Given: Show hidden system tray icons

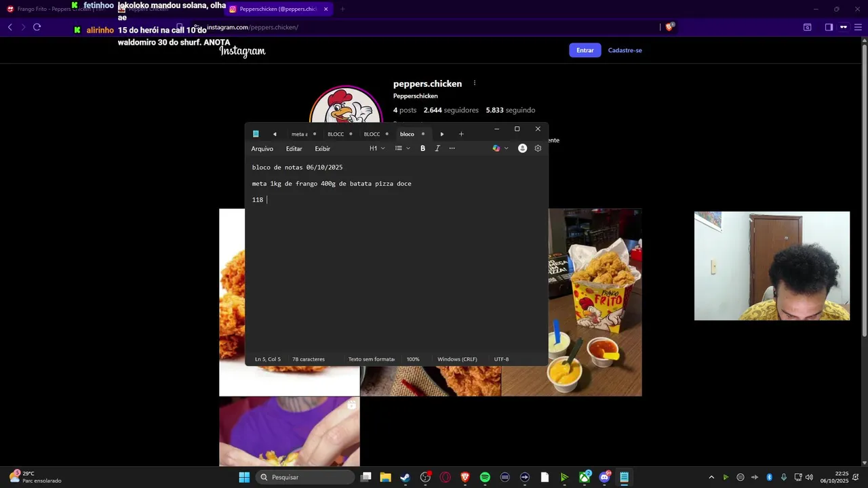Looking at the screenshot, I should pos(711,477).
